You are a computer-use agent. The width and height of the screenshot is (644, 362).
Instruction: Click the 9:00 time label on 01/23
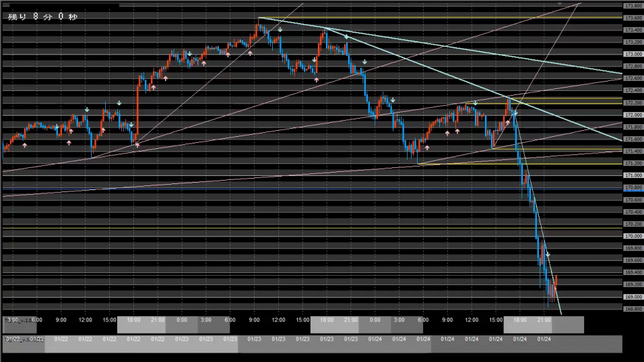tap(254, 320)
